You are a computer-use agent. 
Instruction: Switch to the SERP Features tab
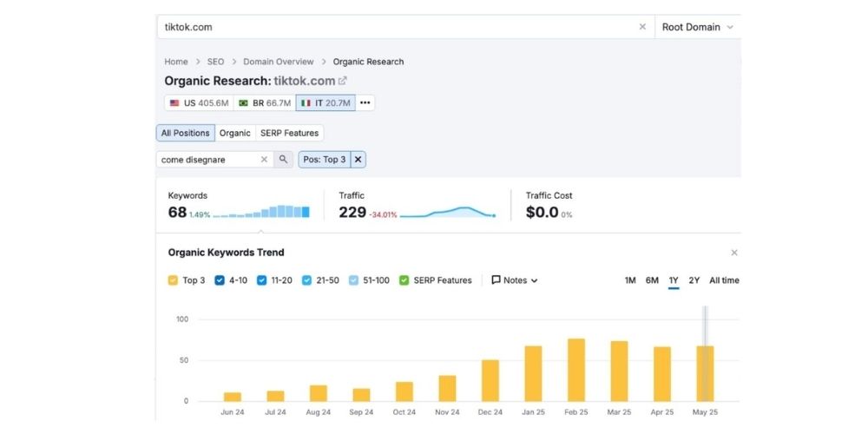point(290,133)
